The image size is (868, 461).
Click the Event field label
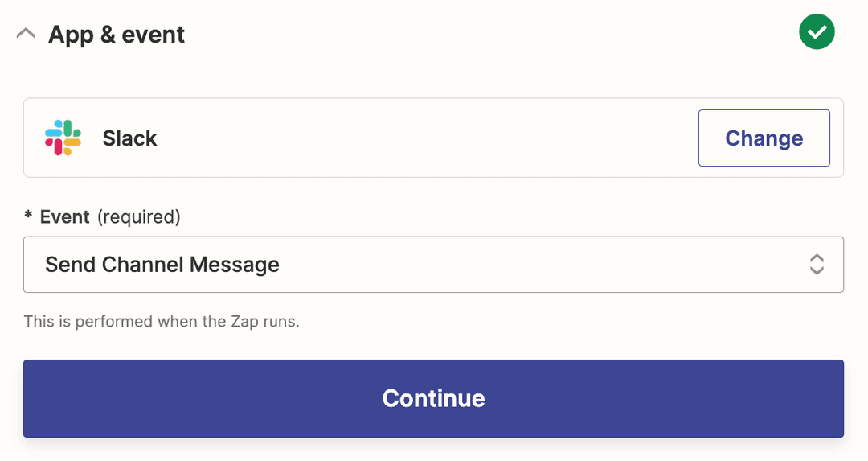(x=65, y=216)
